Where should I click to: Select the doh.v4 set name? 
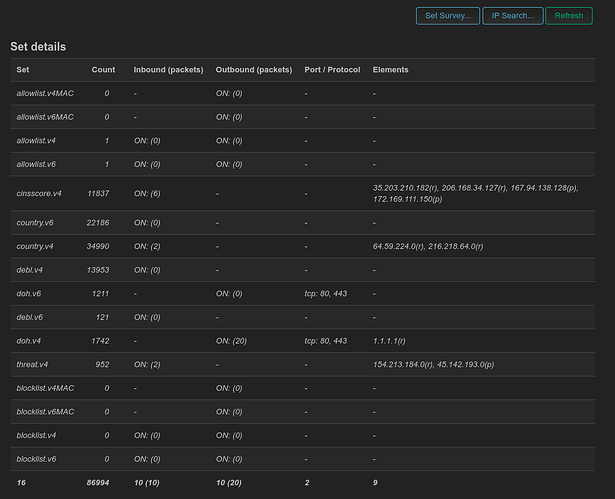(28, 341)
